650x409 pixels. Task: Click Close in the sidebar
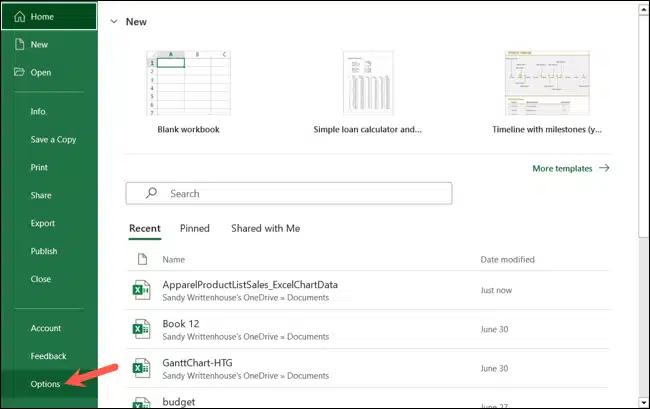pos(41,279)
